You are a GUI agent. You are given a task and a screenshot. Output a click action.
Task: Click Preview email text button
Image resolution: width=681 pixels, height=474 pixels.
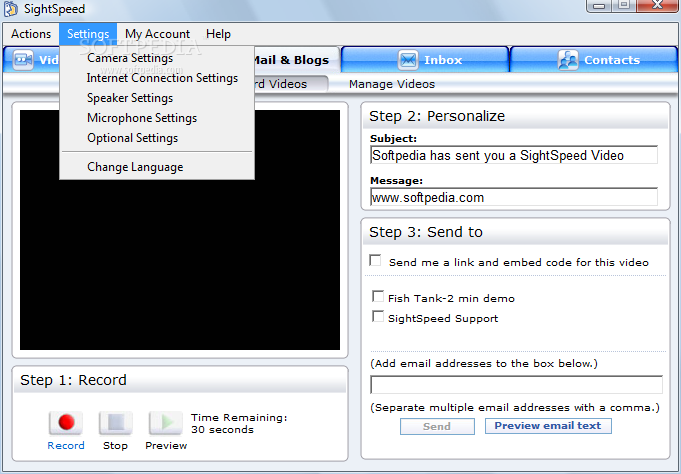point(548,426)
